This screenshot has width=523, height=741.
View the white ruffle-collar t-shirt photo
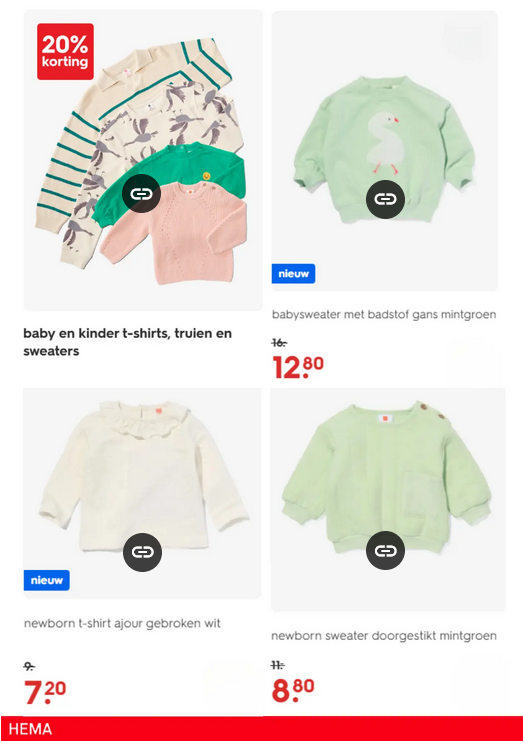(x=142, y=494)
